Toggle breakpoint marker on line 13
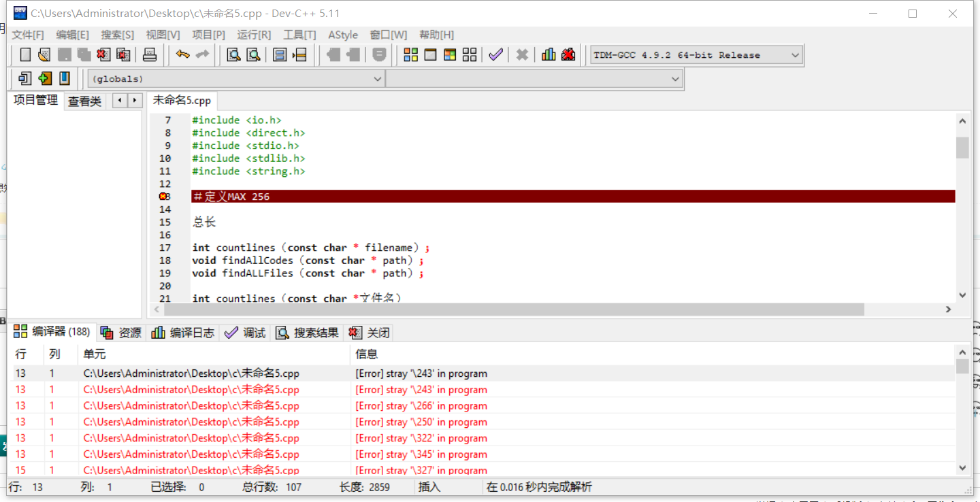 [163, 197]
